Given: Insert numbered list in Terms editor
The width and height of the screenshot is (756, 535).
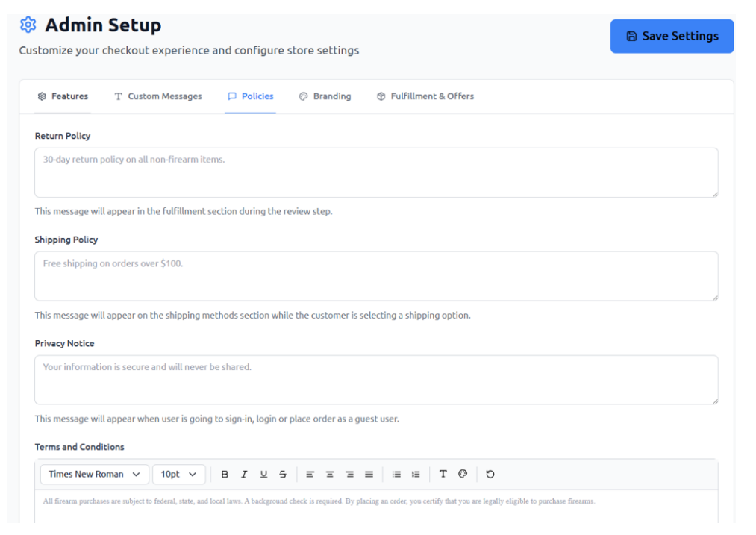Looking at the screenshot, I should (x=416, y=475).
